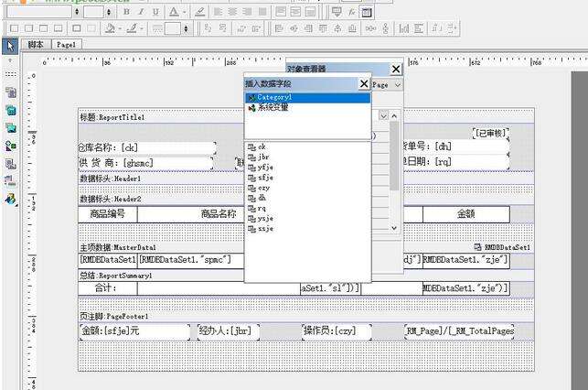Click the chart-like align icon in second toolbar

(x=404, y=28)
